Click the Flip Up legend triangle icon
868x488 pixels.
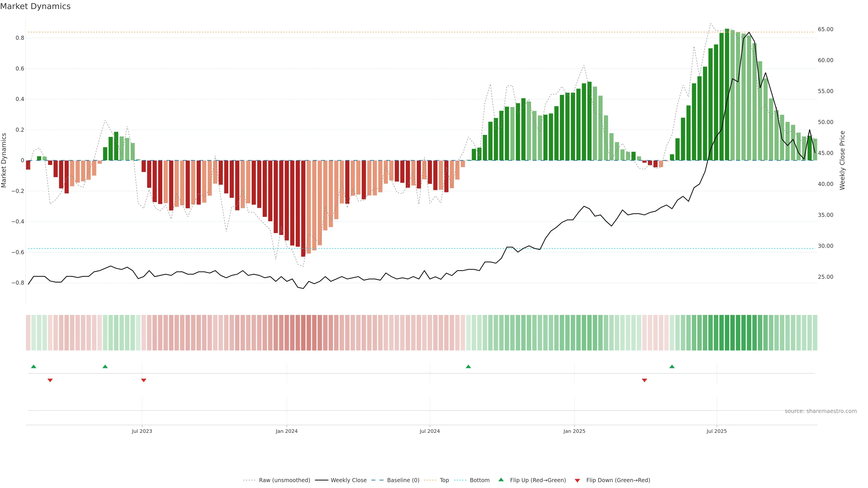coord(501,480)
